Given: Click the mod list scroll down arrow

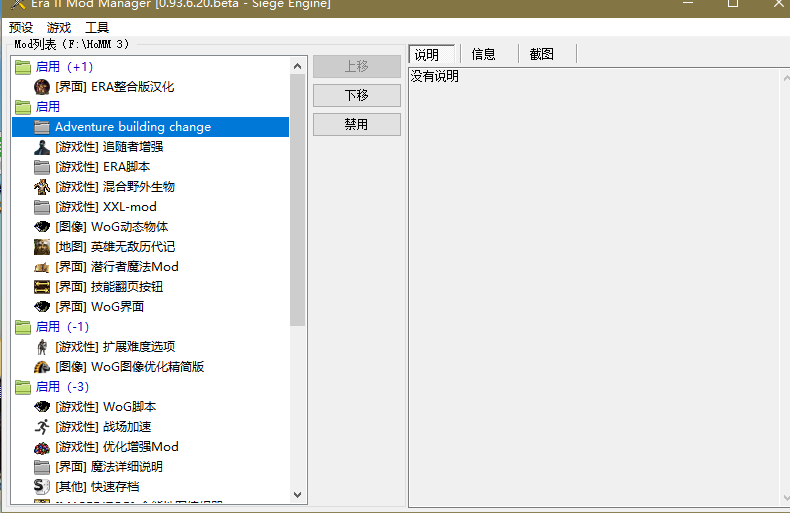Looking at the screenshot, I should tap(297, 494).
